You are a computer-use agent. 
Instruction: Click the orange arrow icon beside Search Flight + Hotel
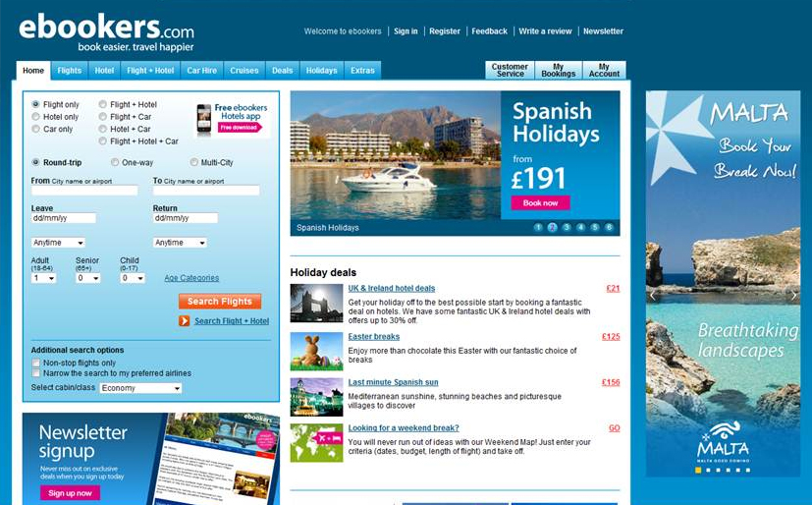pos(184,321)
